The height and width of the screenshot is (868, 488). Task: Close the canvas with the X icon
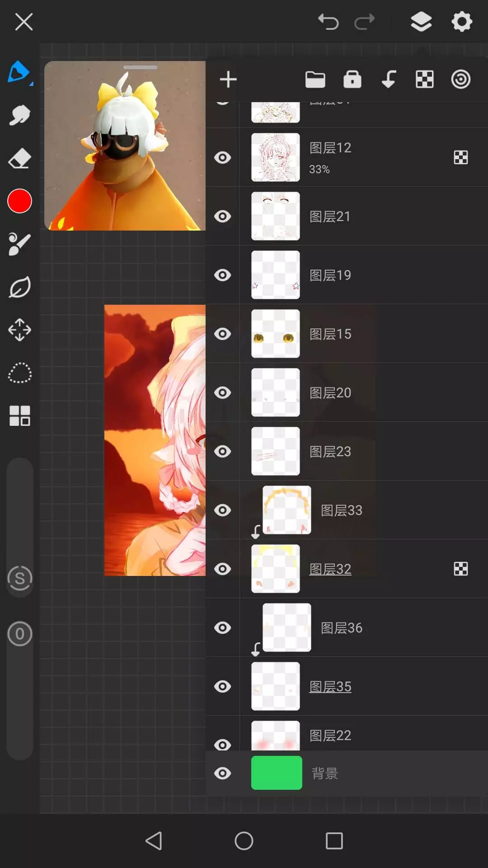pyautogui.click(x=24, y=22)
